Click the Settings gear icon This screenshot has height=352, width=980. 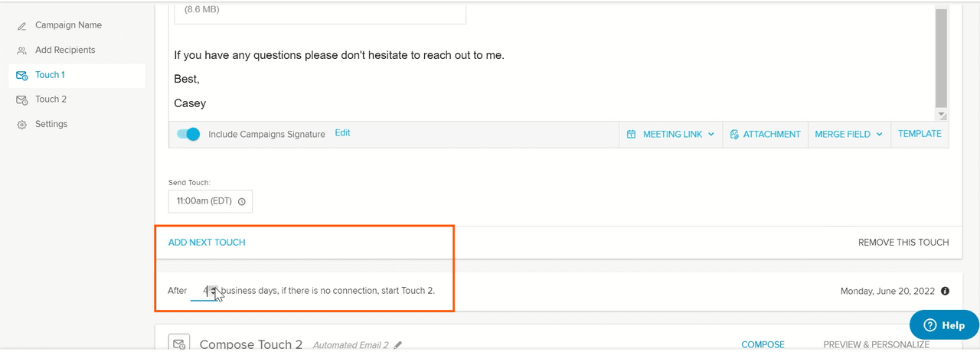click(x=22, y=124)
